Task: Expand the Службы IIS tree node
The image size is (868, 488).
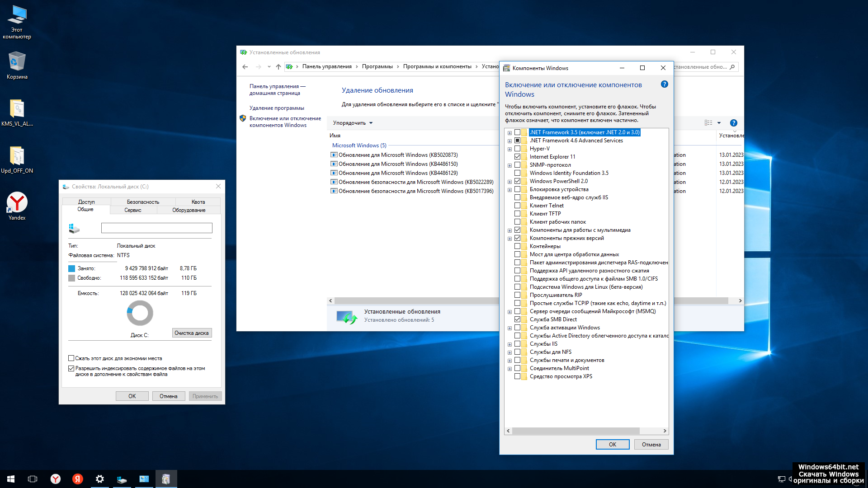Action: 509,344
